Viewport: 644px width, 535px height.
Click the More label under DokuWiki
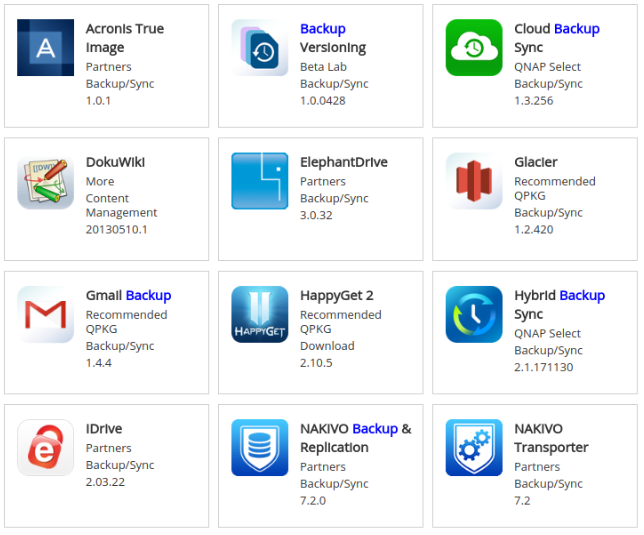pyautogui.click(x=100, y=181)
